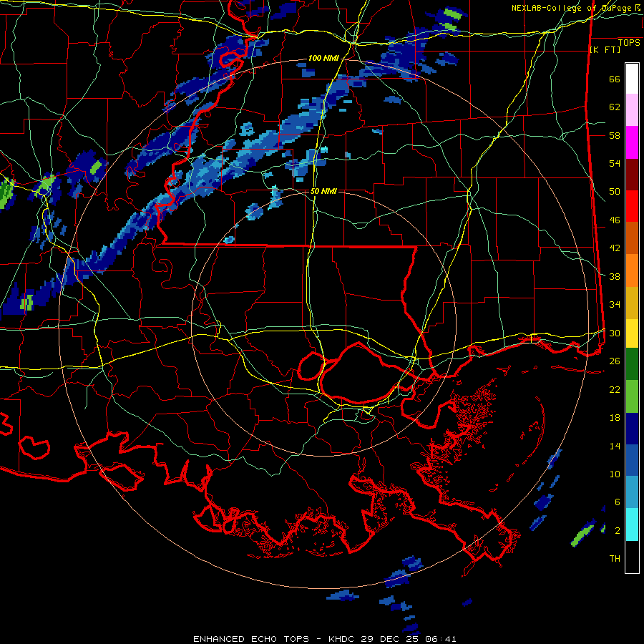This screenshot has width=644, height=644.
Task: Click the 6 value on the legend
Action: [618, 502]
